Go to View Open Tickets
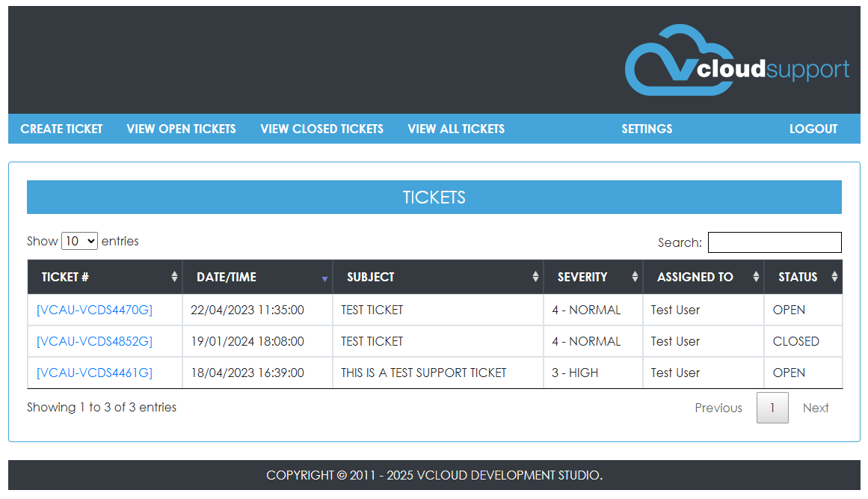868x499 pixels. coord(181,129)
